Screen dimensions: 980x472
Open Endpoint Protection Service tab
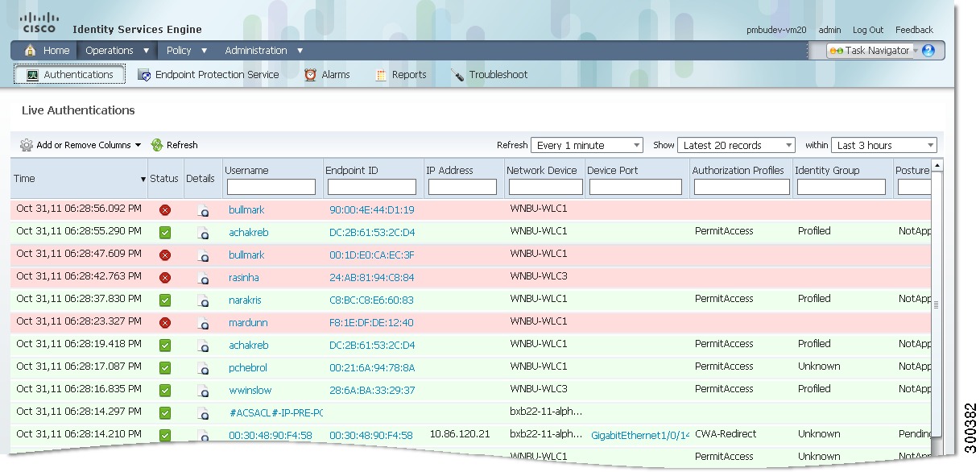coord(208,74)
